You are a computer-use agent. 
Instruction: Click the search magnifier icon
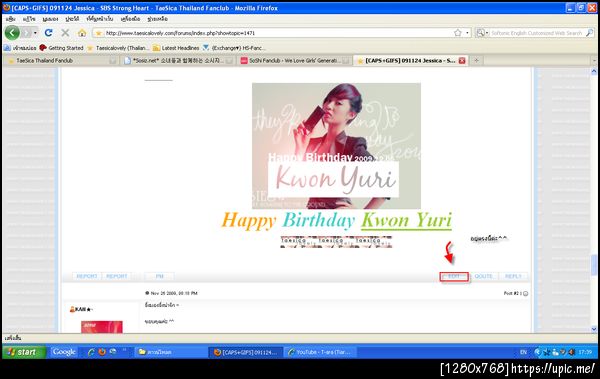coord(590,33)
